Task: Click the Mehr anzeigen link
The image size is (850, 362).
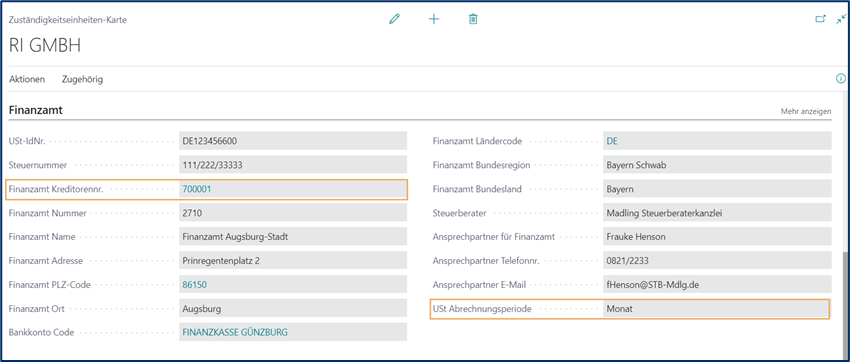Action: point(806,112)
